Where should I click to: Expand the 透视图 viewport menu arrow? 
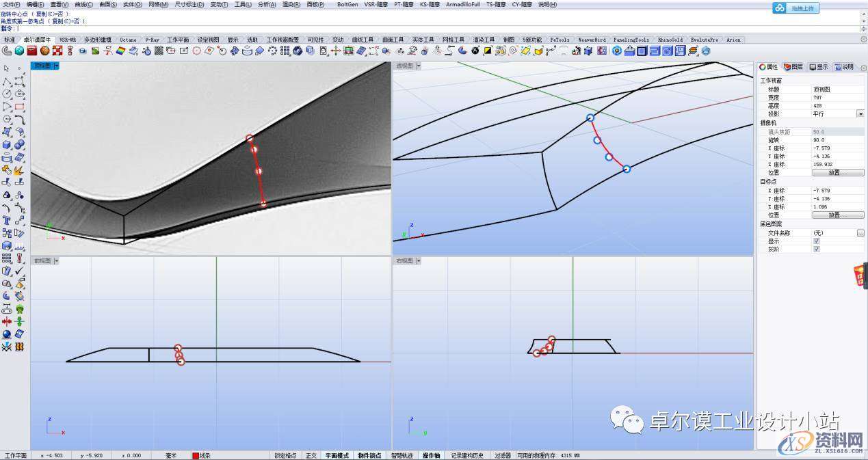[x=417, y=66]
